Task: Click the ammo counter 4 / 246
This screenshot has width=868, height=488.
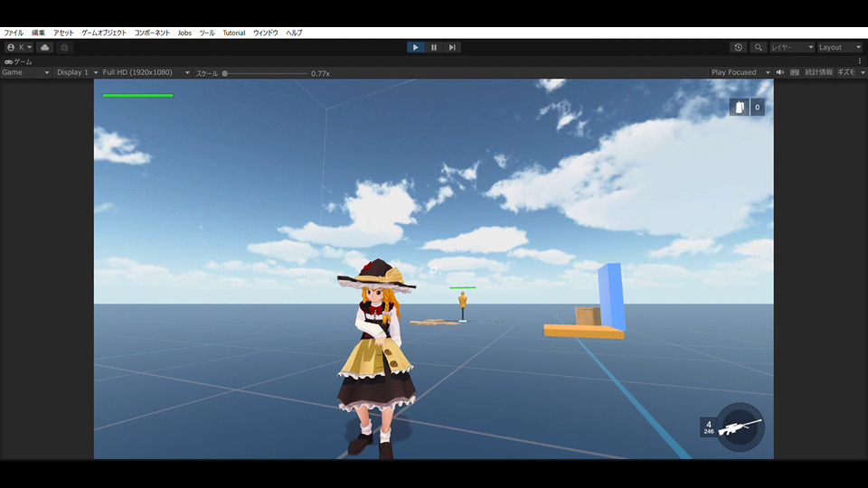Action: click(x=709, y=427)
